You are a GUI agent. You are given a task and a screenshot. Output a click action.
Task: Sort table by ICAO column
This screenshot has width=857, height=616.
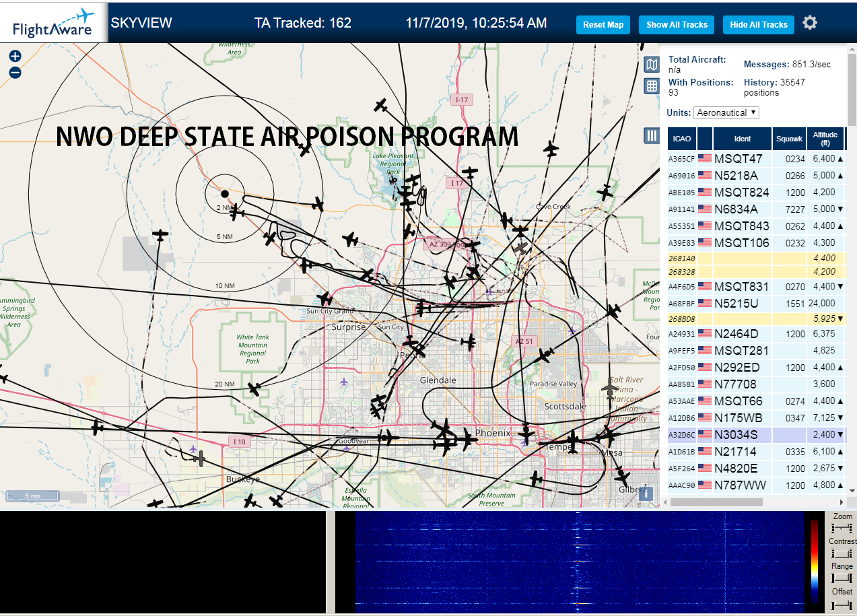pos(682,139)
